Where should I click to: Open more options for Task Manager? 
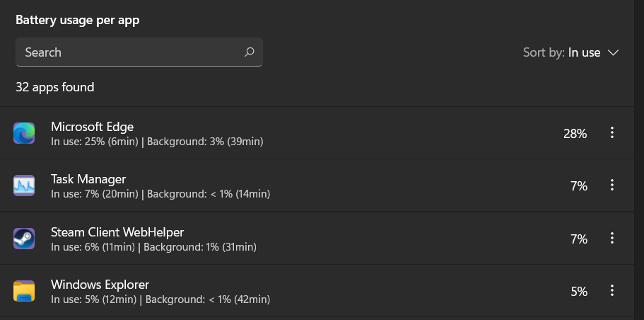pos(612,185)
